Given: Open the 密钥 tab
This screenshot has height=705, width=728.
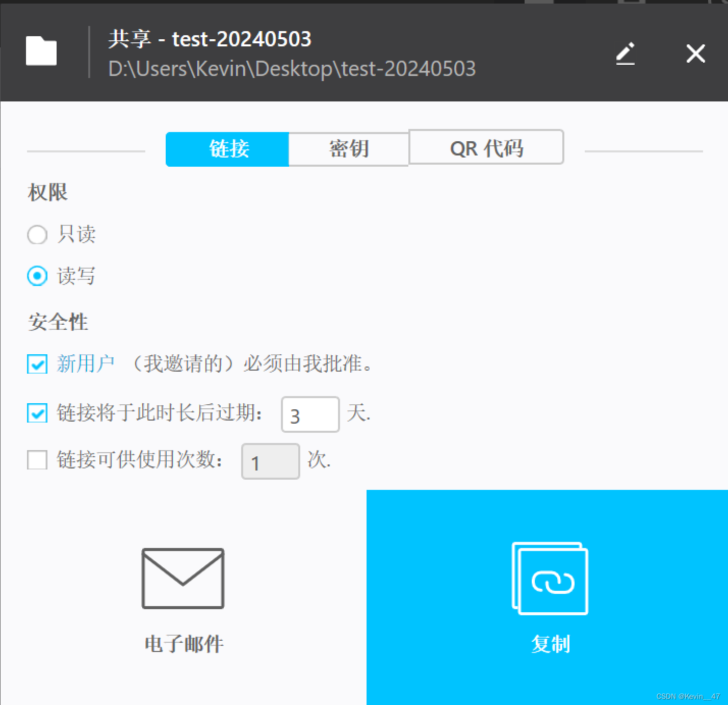Looking at the screenshot, I should [349, 149].
